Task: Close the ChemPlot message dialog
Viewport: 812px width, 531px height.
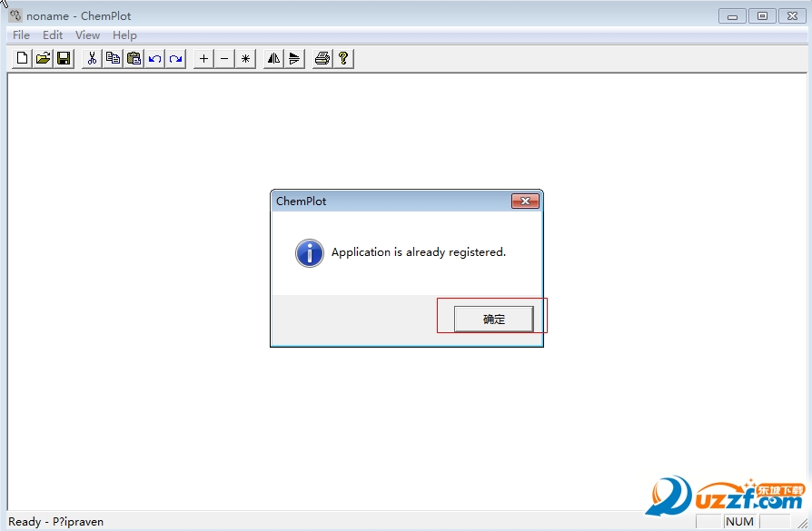Action: pos(525,202)
